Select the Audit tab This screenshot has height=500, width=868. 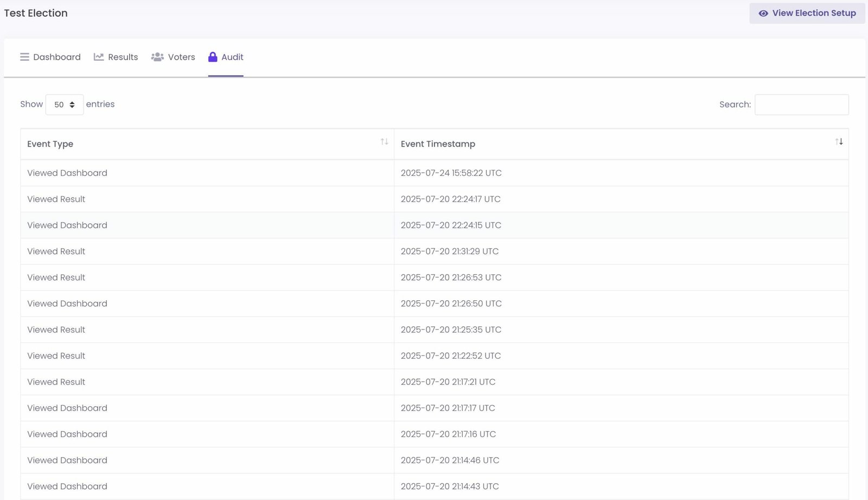pyautogui.click(x=226, y=57)
